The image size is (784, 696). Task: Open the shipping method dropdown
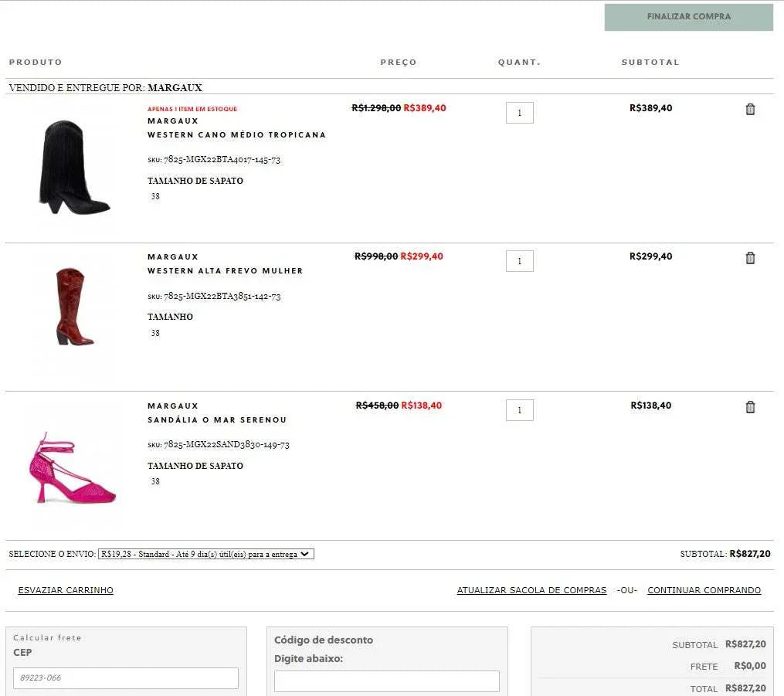click(206, 554)
